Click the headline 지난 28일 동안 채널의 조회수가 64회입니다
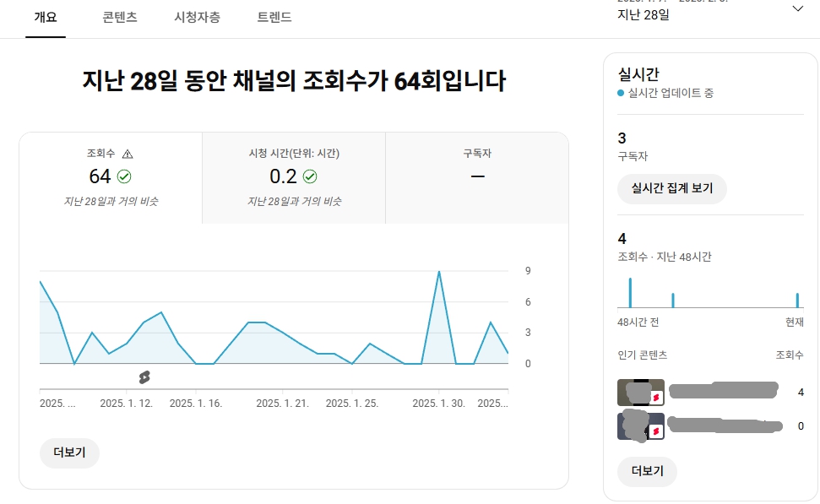The width and height of the screenshot is (820, 504). click(x=294, y=82)
